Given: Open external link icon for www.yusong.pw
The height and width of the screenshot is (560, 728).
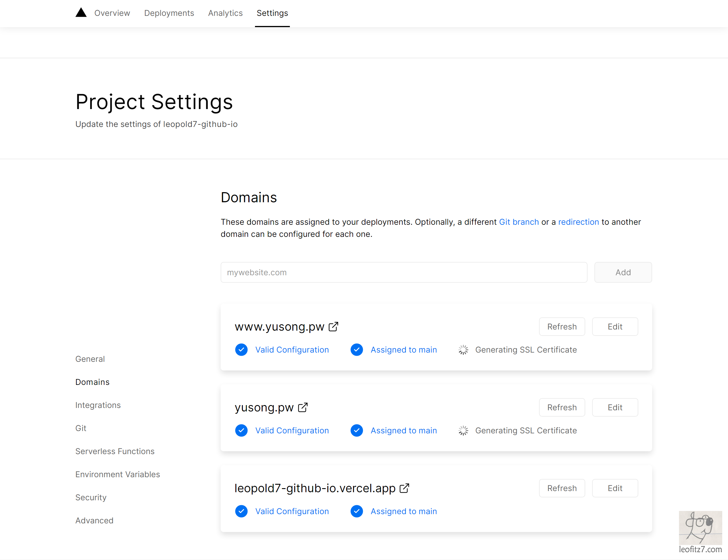Looking at the screenshot, I should pyautogui.click(x=333, y=327).
